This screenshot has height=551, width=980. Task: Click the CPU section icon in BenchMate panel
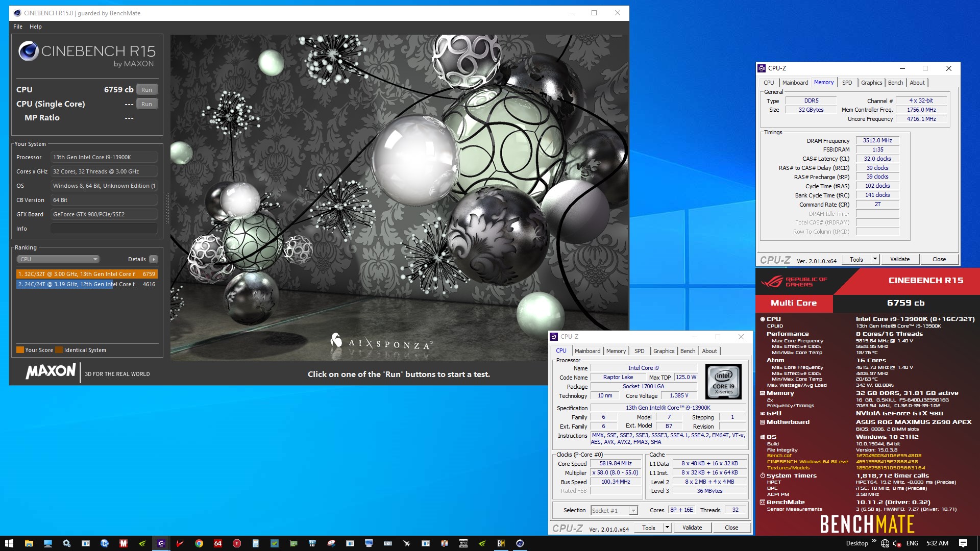point(763,319)
